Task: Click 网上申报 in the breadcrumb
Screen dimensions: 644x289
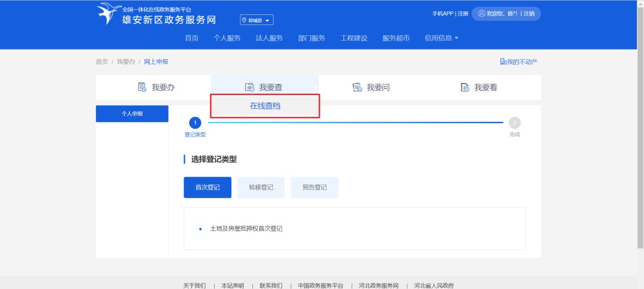Action: point(156,62)
